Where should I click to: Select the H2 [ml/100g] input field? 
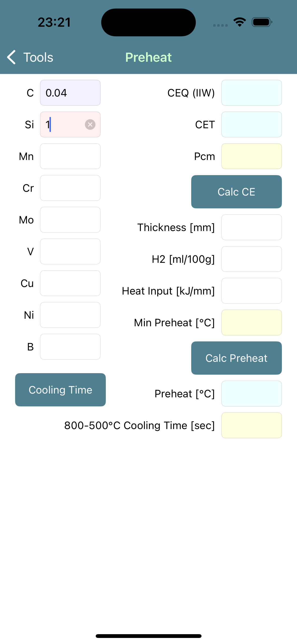tap(252, 259)
